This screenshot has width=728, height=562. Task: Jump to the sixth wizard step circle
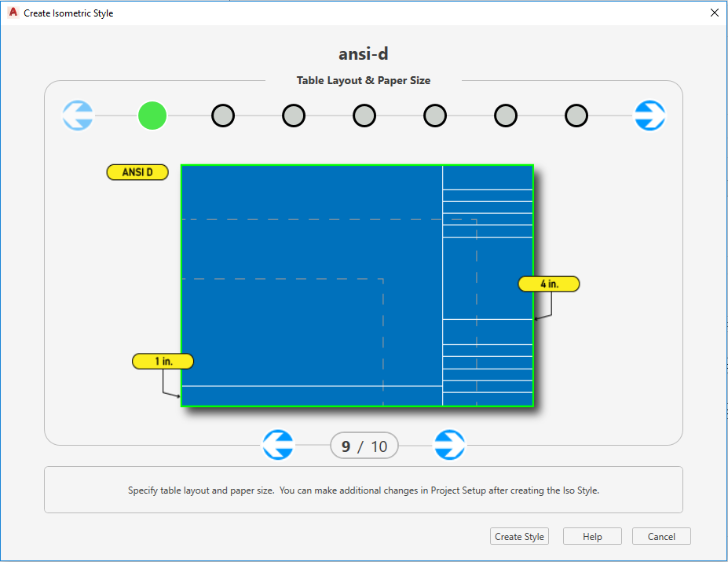click(x=506, y=116)
